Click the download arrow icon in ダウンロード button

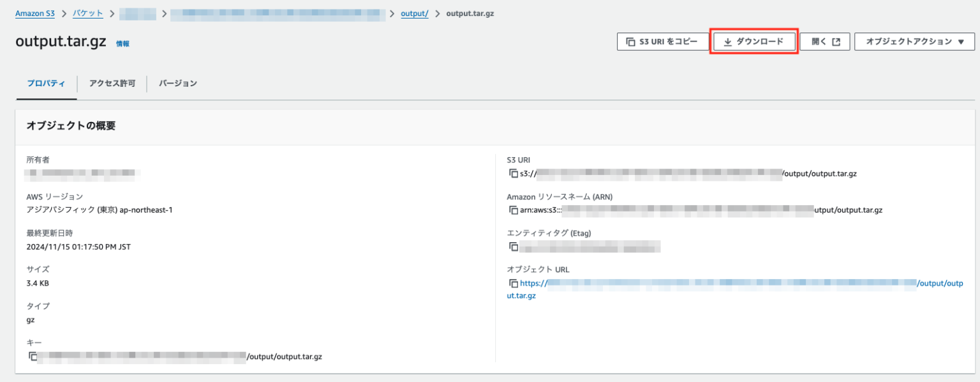click(x=727, y=41)
